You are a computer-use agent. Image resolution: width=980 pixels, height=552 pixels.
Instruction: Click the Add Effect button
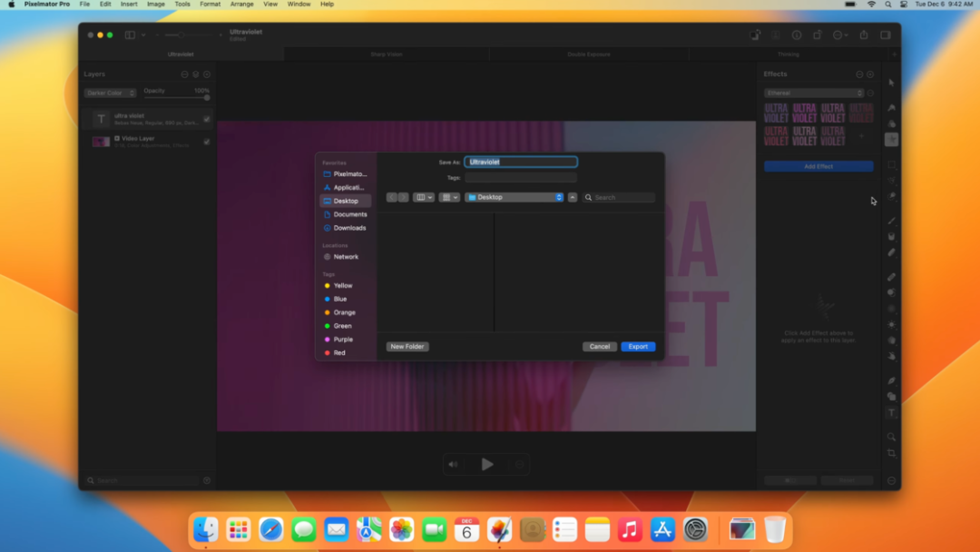click(x=818, y=166)
